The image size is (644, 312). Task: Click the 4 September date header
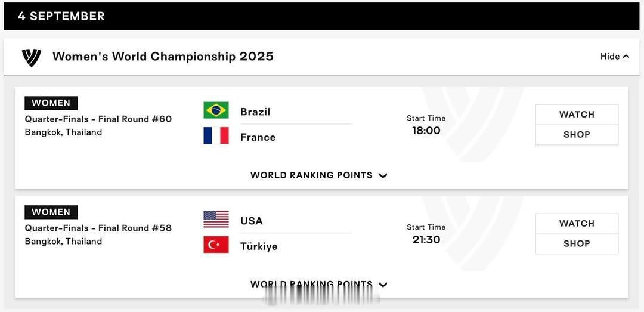tap(61, 16)
